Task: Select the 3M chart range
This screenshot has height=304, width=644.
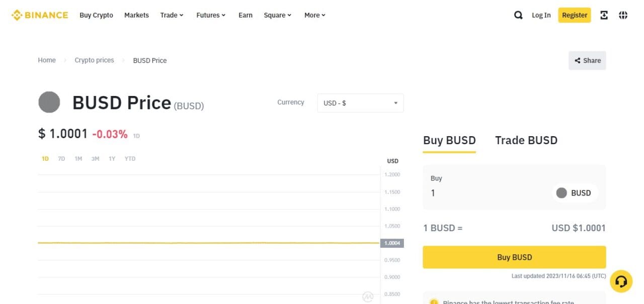Action: pos(95,159)
